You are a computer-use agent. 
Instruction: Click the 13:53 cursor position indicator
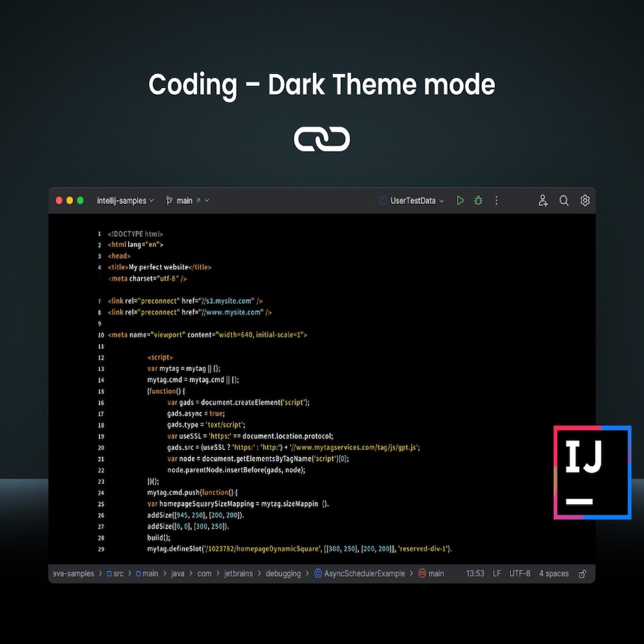(x=475, y=574)
